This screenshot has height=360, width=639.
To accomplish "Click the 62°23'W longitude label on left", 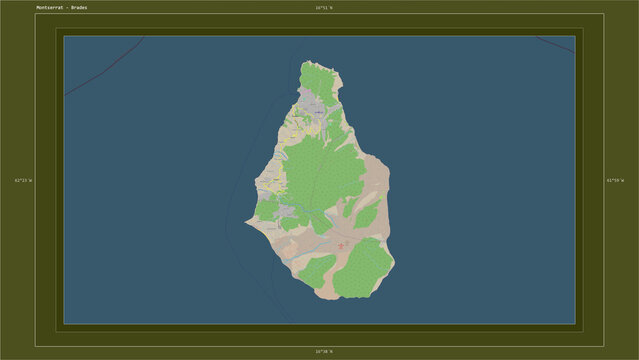I will coord(23,180).
